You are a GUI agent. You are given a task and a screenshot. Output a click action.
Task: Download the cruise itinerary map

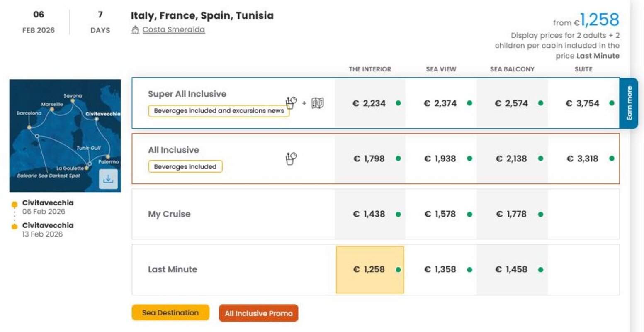[108, 179]
